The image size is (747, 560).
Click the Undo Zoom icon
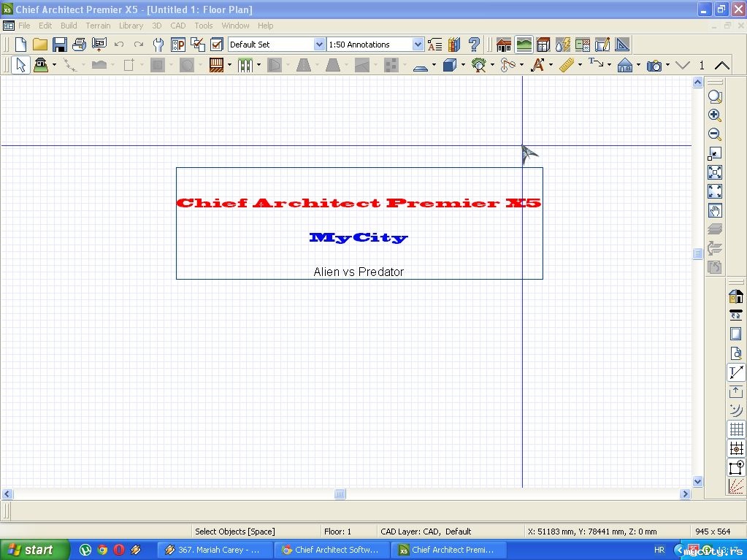(x=715, y=153)
